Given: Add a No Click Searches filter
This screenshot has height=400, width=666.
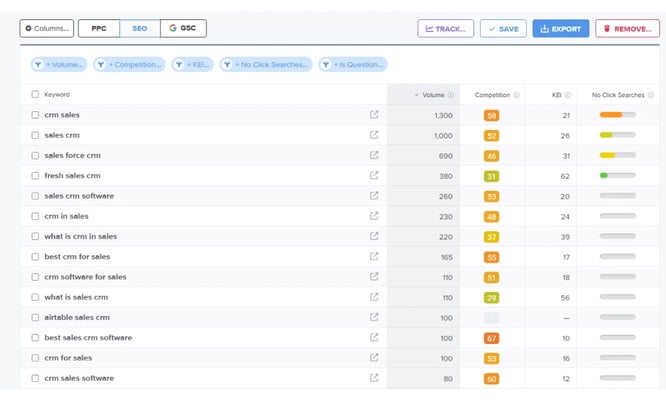Looking at the screenshot, I should click(266, 65).
